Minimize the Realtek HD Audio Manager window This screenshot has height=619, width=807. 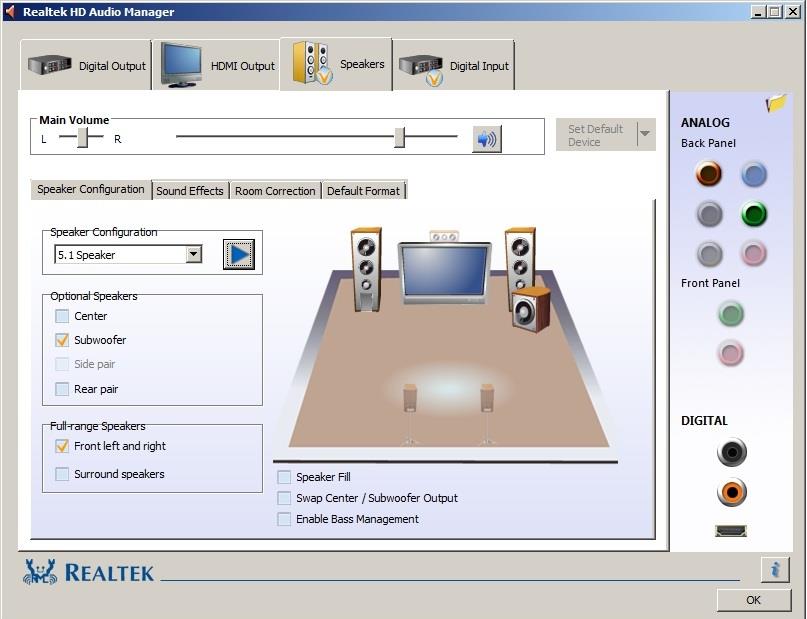[757, 11]
